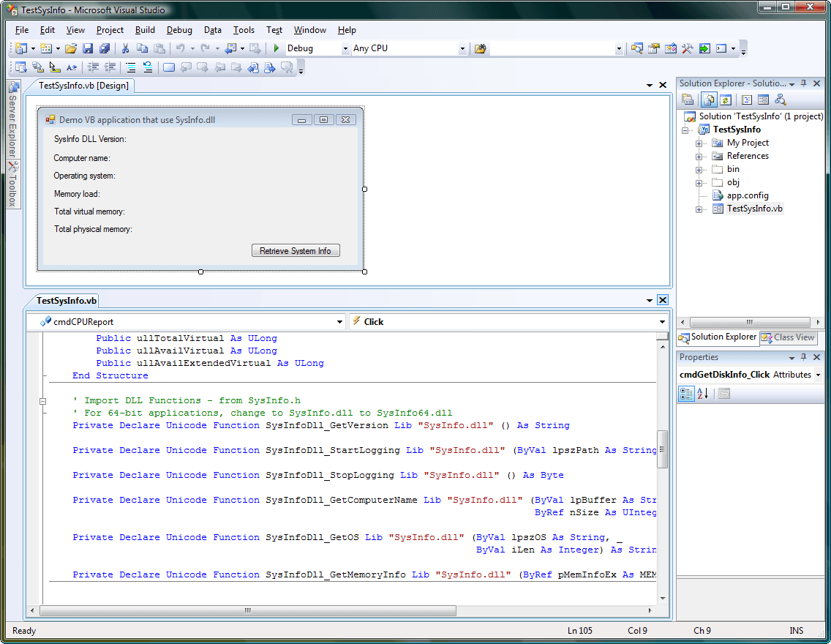This screenshot has height=644, width=831.
Task: Start debugging with the green play icon
Action: [276, 48]
